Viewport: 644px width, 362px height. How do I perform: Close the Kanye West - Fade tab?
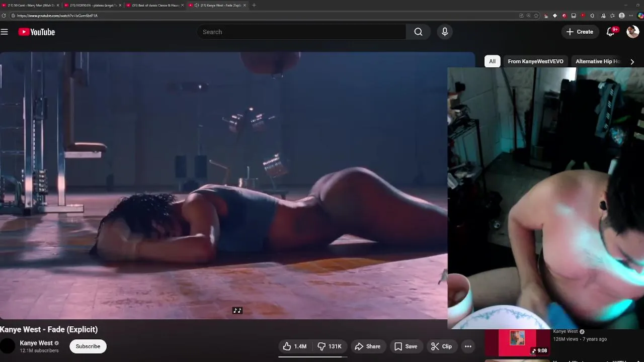tap(245, 5)
